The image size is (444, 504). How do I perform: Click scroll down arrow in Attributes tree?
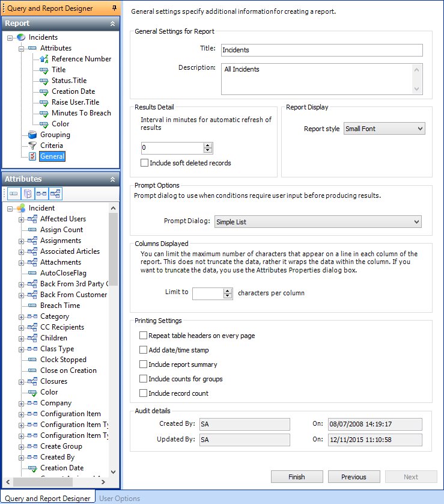(113, 472)
